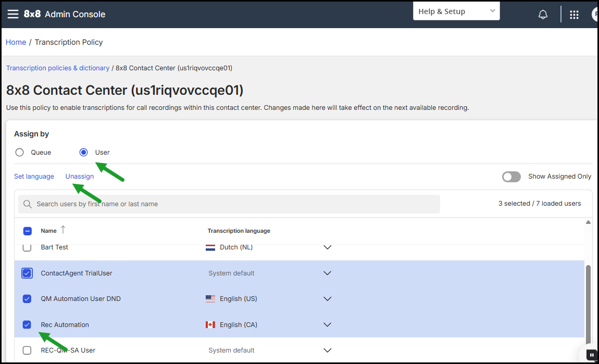Open the notifications bell
599x364 pixels.
click(x=543, y=15)
